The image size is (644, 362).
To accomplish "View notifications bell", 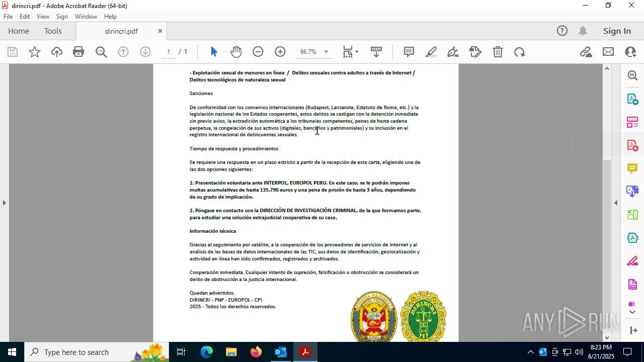I will (583, 31).
